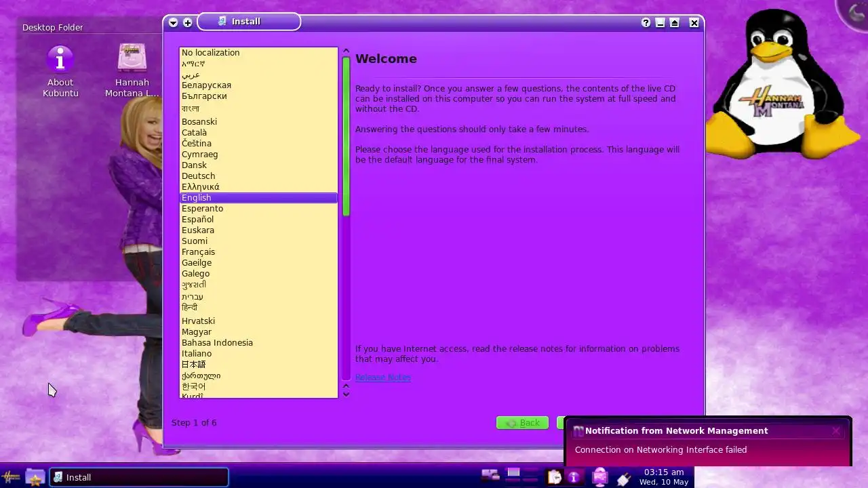Click the purple info icon in system tray

(574, 477)
